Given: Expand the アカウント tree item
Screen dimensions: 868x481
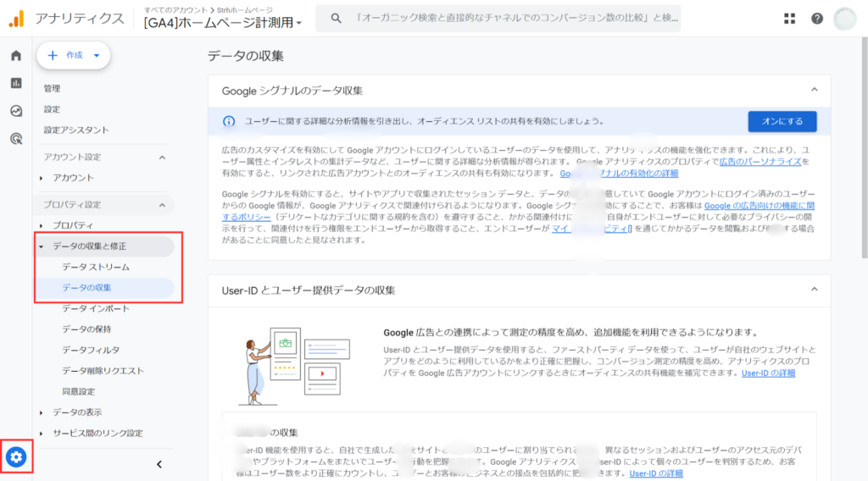Looking at the screenshot, I should [x=42, y=178].
